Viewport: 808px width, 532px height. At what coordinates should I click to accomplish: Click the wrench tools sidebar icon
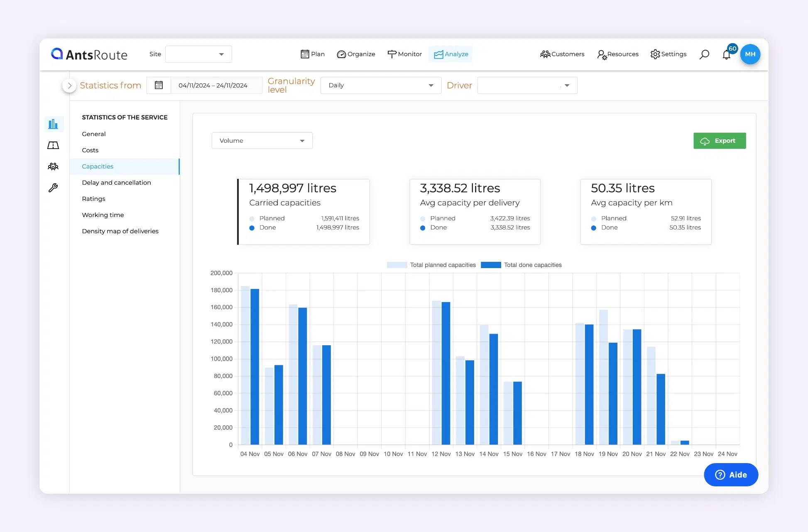(x=53, y=188)
